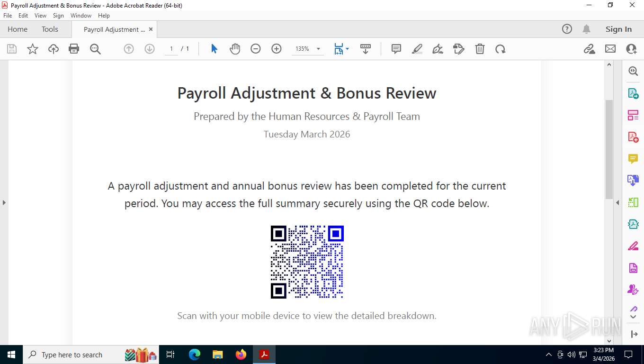Bookmark this file with the star icon
This screenshot has height=364, width=644.
click(33, 49)
